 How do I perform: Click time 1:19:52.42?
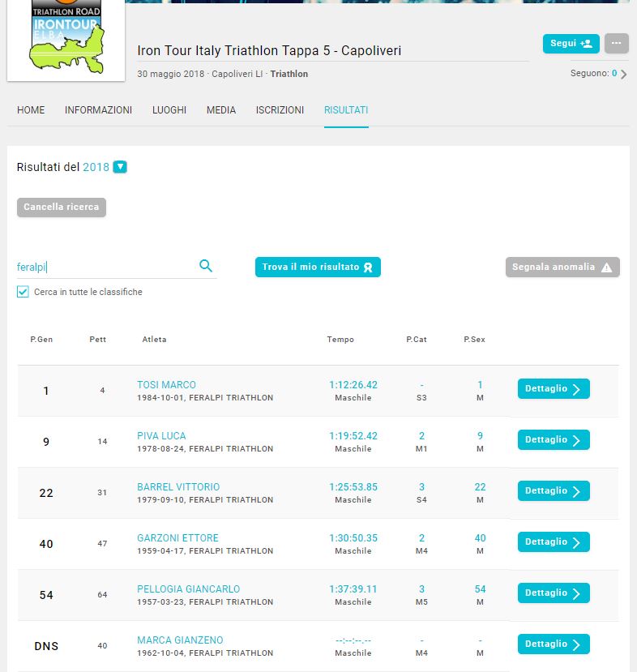click(x=353, y=436)
